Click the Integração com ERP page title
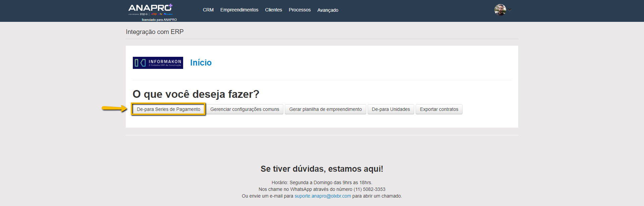 click(155, 32)
